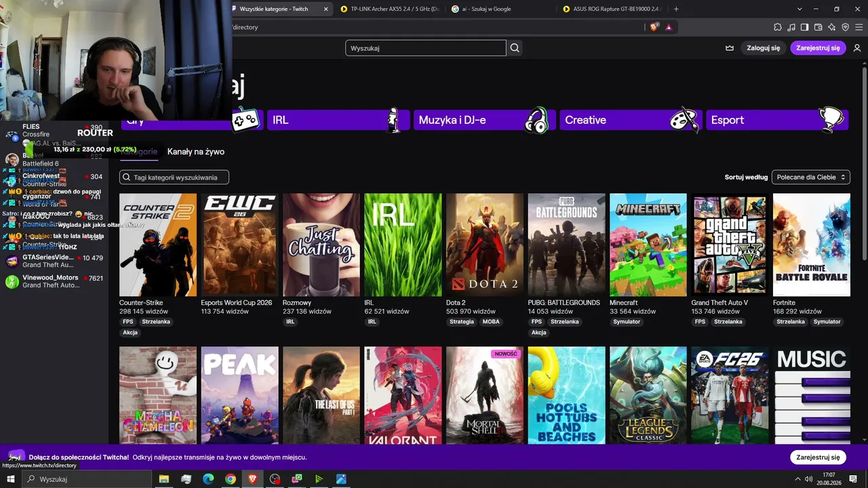Screen dimensions: 868x488
Task: Open the media playlist music note icon
Action: click(791, 27)
